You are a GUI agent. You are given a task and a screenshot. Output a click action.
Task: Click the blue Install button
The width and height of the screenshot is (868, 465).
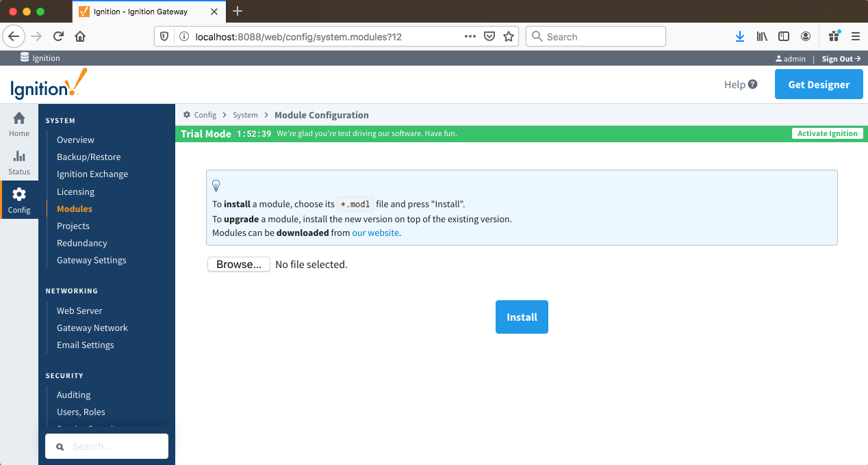(522, 317)
